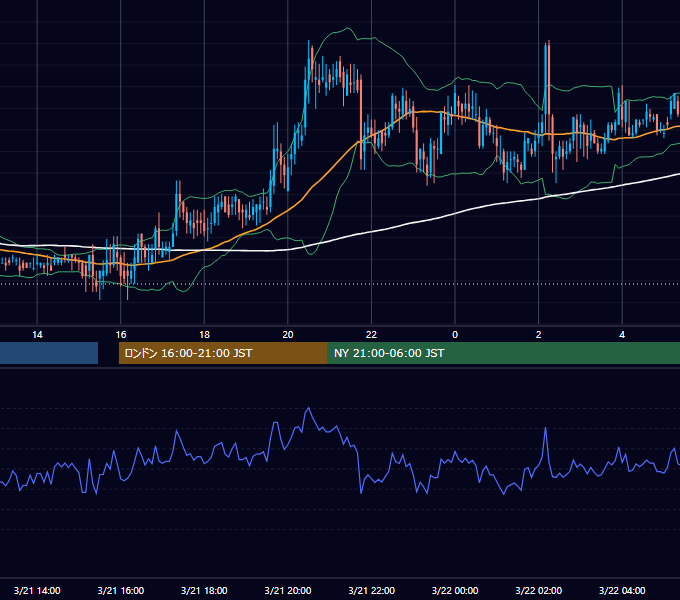680x600 pixels.
Task: Click the ロンドン 16:00-21:00 JST session bar
Action: click(223, 353)
